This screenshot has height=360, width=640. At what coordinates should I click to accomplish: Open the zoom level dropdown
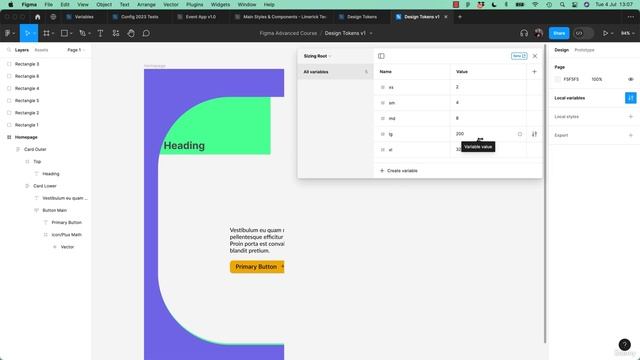[x=627, y=33]
